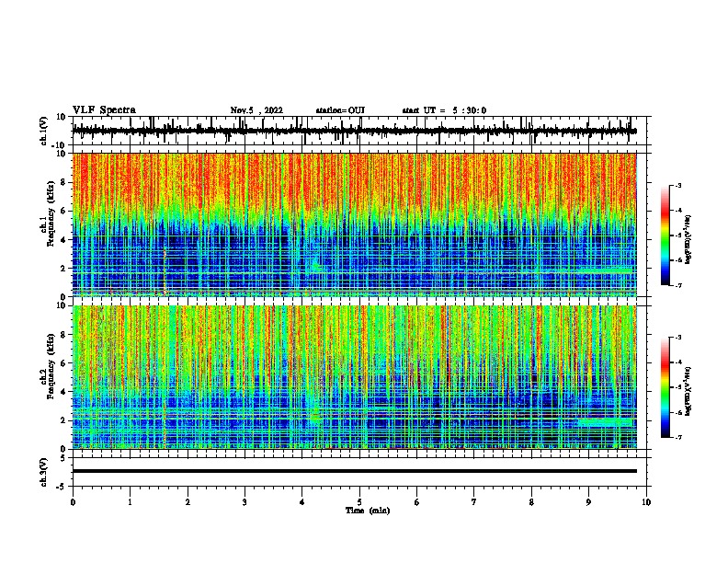Click time axis tick label "5"
Image resolution: width=728 pixels, height=563 pixels.
point(359,502)
